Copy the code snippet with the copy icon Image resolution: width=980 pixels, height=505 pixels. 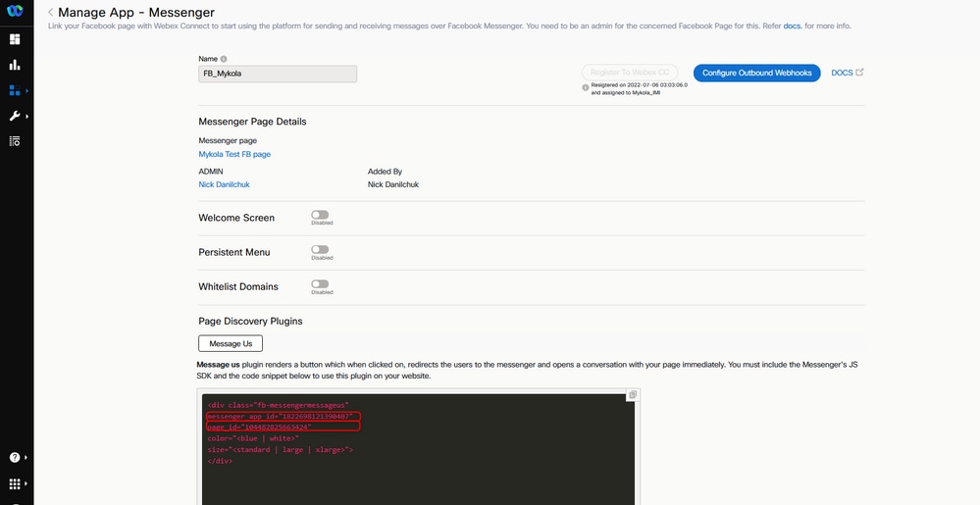coord(633,395)
